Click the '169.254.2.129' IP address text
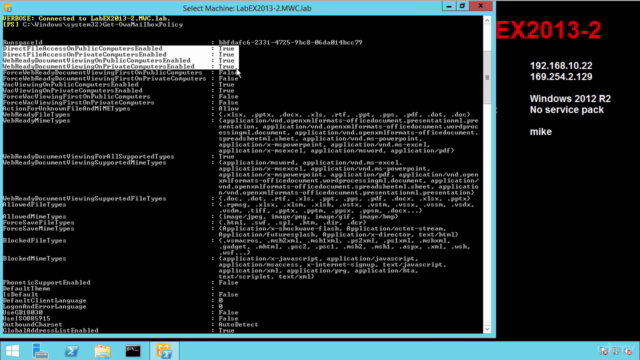Screen dimensions: 640x360 561,77
